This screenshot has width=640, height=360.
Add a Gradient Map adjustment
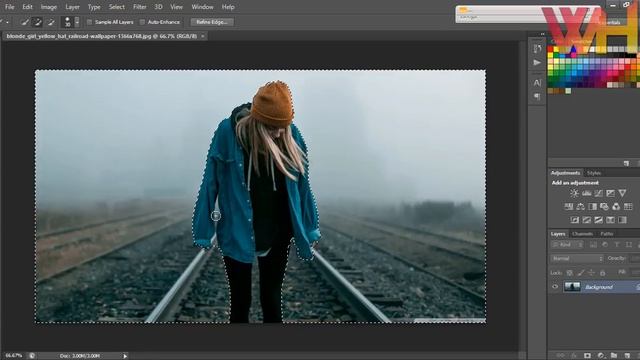click(x=622, y=220)
